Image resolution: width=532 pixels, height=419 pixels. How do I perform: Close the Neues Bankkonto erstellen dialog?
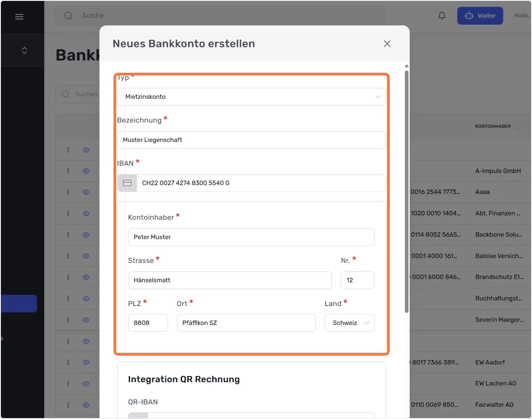click(387, 43)
